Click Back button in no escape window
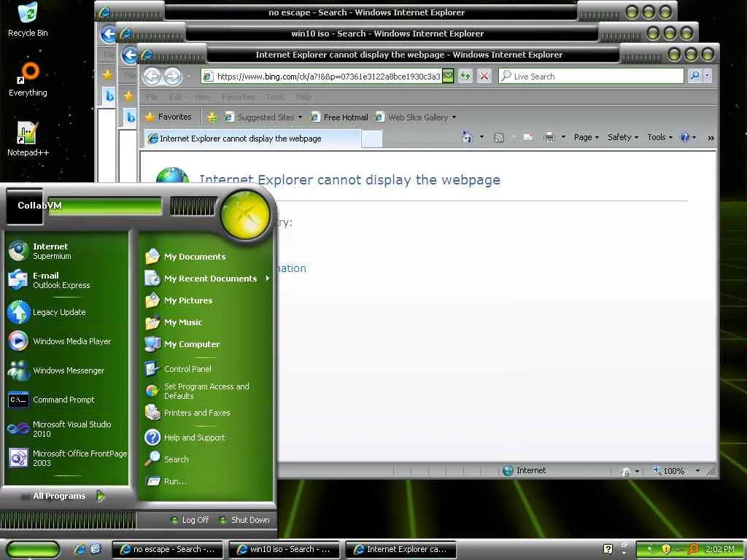Screen dimensions: 747x560 [109, 34]
